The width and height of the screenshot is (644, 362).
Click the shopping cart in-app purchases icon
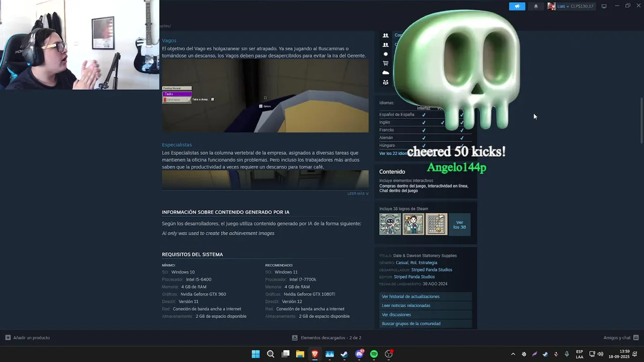(x=385, y=63)
